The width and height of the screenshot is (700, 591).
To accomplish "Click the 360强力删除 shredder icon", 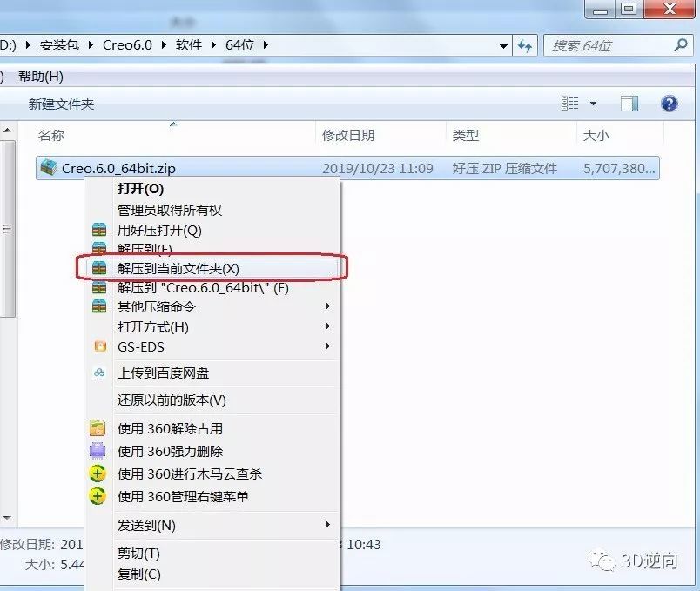I will click(x=98, y=451).
